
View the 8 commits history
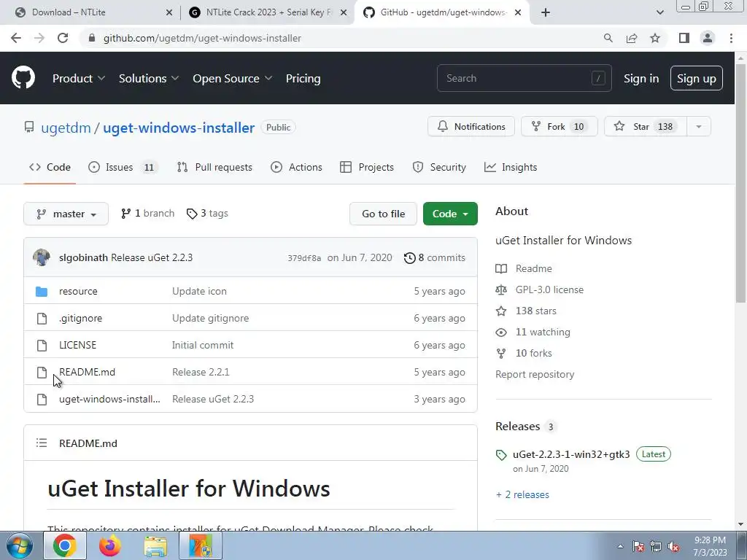435,257
